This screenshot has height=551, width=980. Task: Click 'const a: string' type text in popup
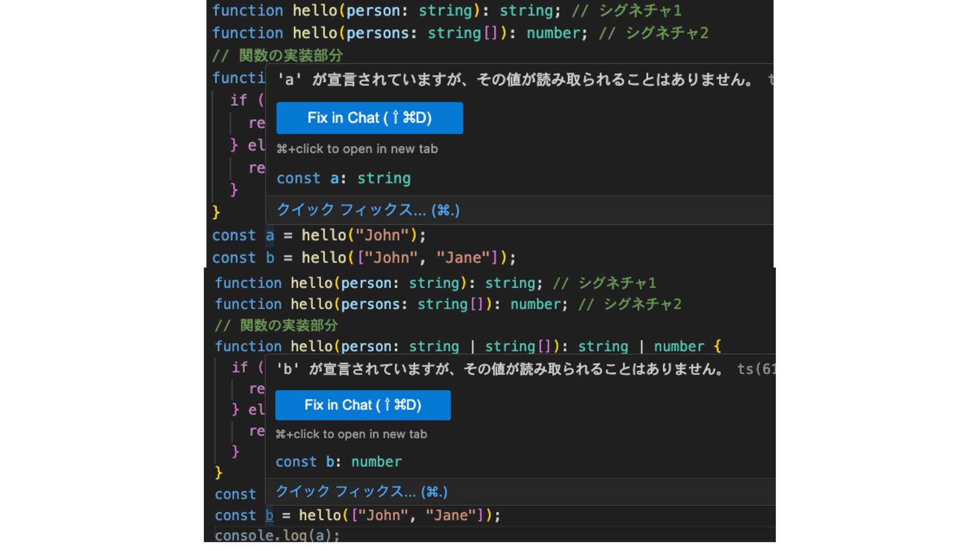(344, 179)
